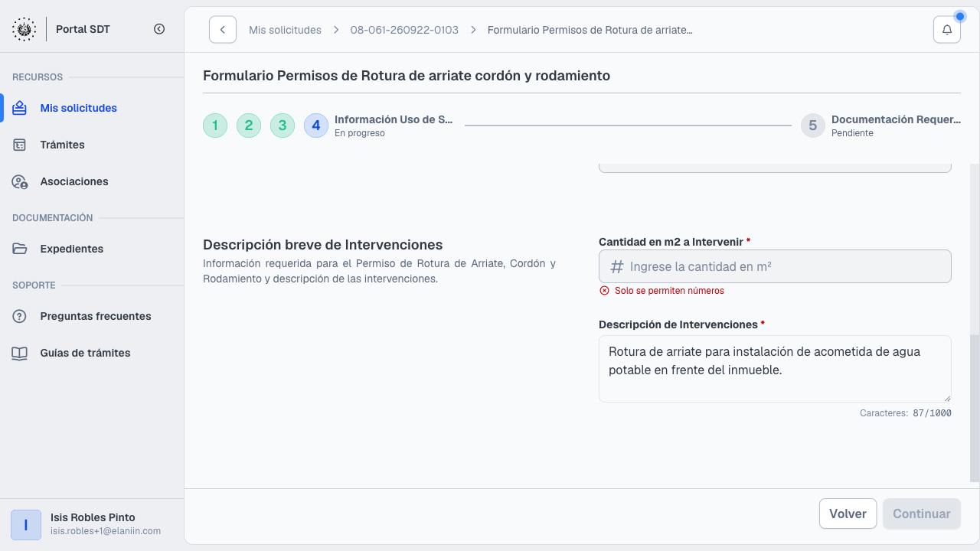Click the Mis solicitudes breadcrumb link
The height and width of the screenshot is (551, 980).
pyautogui.click(x=285, y=30)
